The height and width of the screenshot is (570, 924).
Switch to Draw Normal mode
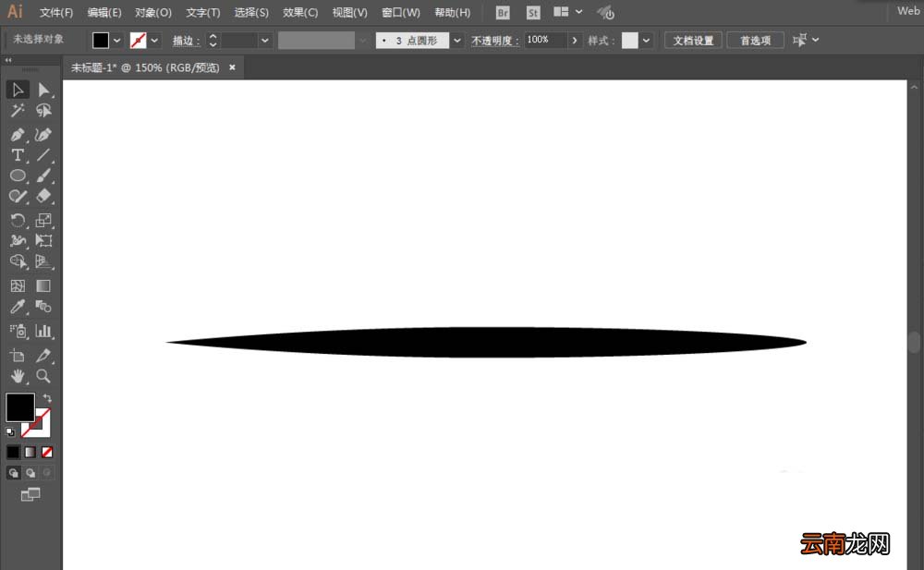[13, 473]
